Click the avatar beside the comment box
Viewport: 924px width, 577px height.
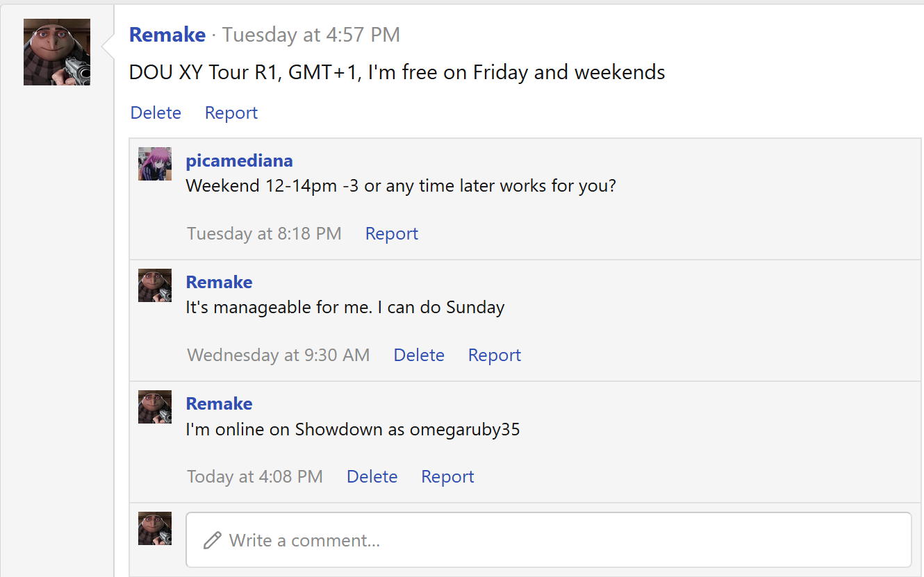click(155, 528)
